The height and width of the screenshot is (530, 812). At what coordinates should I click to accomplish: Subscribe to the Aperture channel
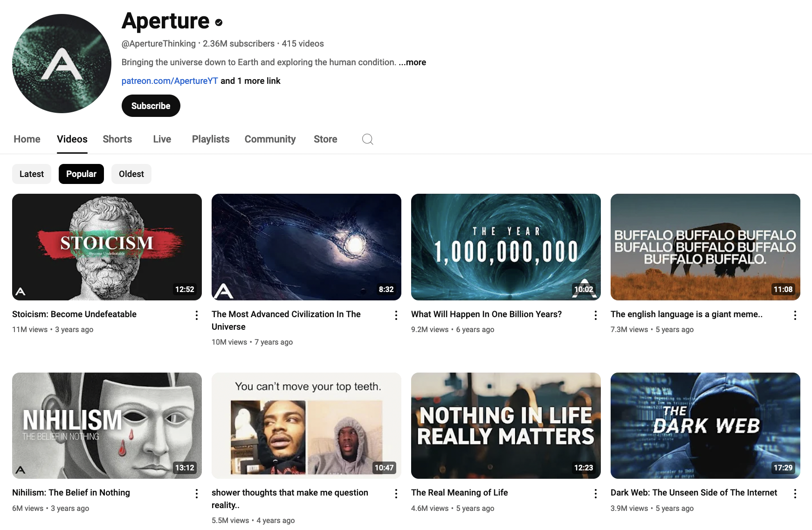(x=151, y=106)
